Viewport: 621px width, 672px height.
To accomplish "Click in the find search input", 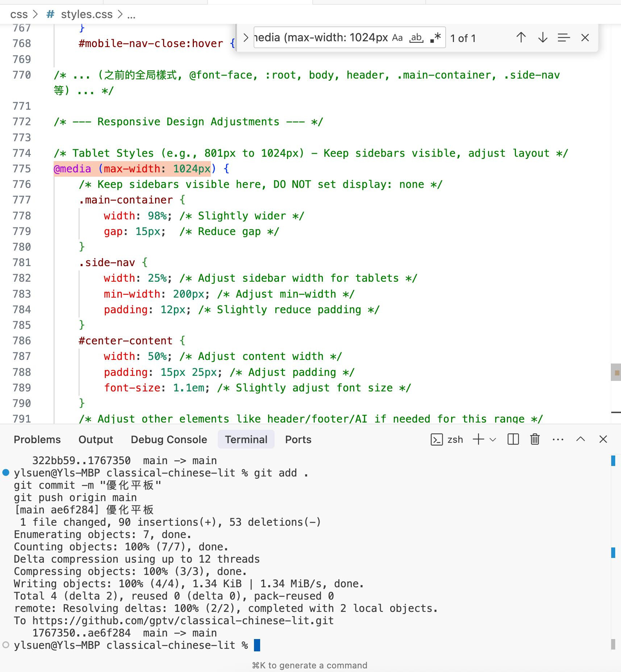I will (321, 38).
